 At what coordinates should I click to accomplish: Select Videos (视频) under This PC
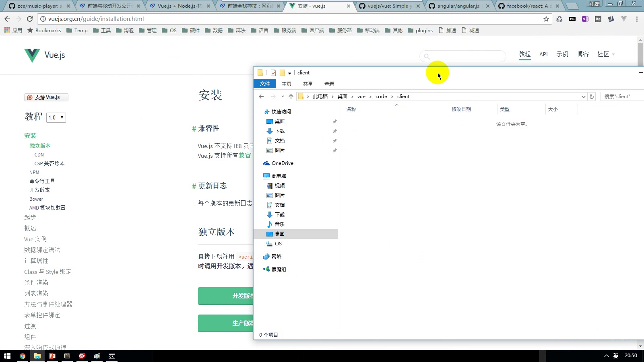276,186
